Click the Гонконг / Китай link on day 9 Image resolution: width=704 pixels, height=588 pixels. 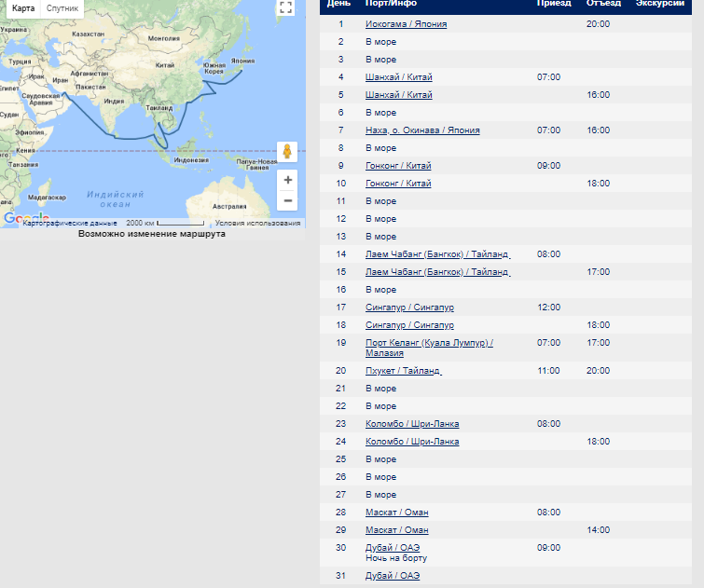click(x=398, y=166)
